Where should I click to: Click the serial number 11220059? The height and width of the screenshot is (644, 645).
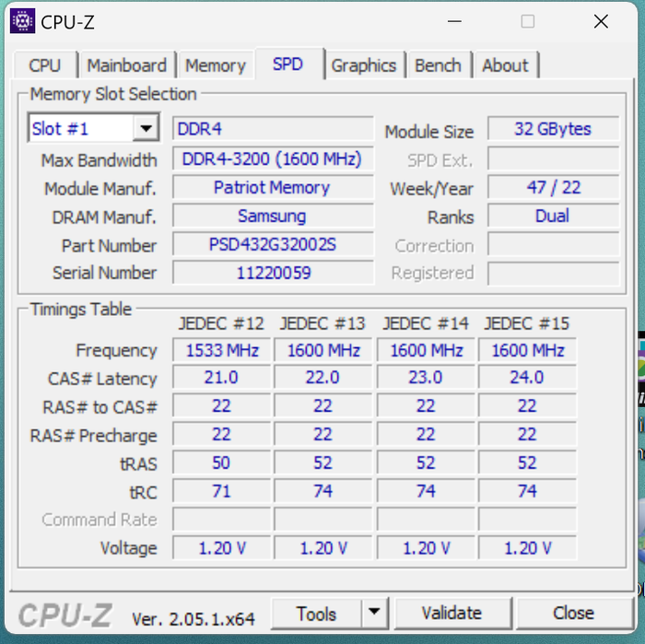point(273,273)
